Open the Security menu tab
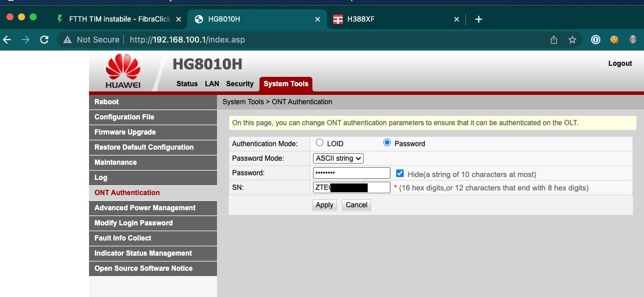The width and height of the screenshot is (644, 297). pos(240,84)
